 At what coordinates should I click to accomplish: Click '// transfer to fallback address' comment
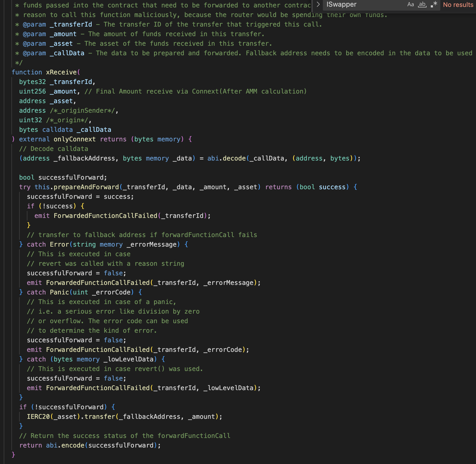point(142,235)
